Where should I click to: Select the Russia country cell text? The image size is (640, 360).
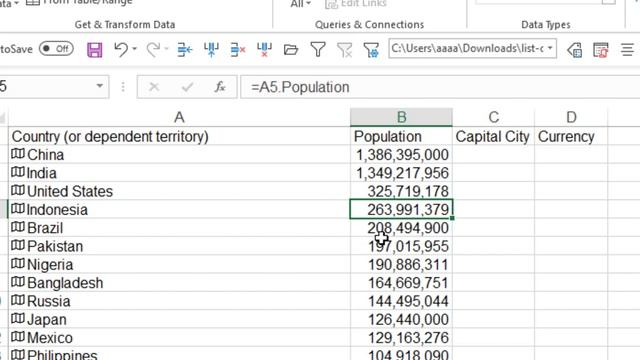pos(49,301)
